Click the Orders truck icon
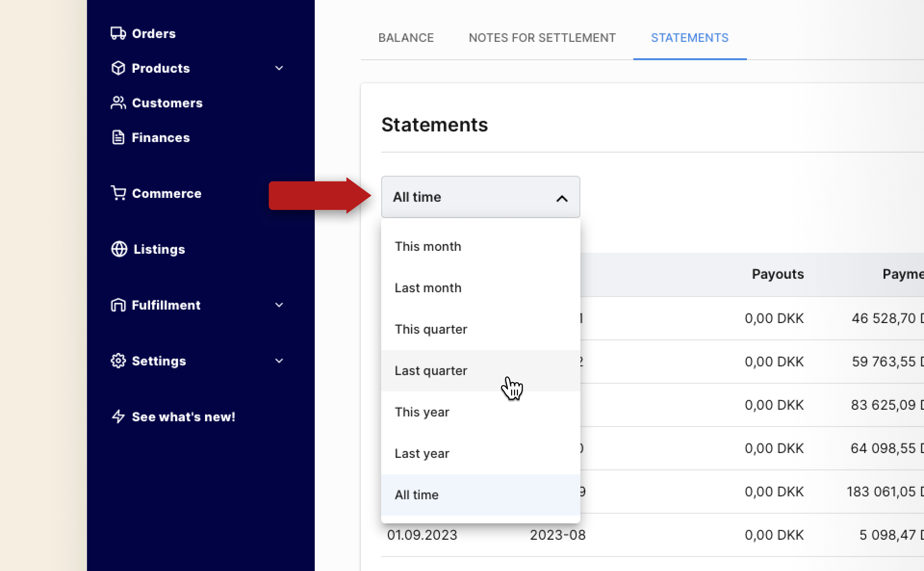 [x=118, y=33]
